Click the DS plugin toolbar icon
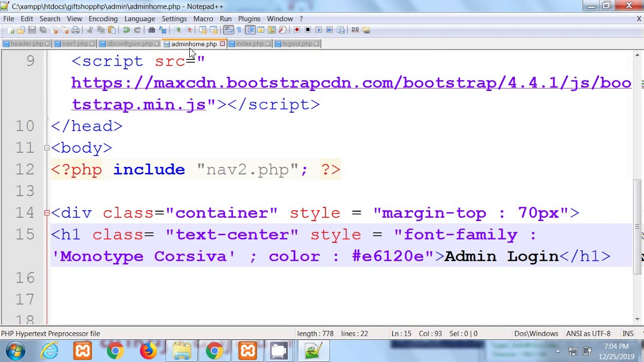The width and height of the screenshot is (644, 362). coord(355,30)
